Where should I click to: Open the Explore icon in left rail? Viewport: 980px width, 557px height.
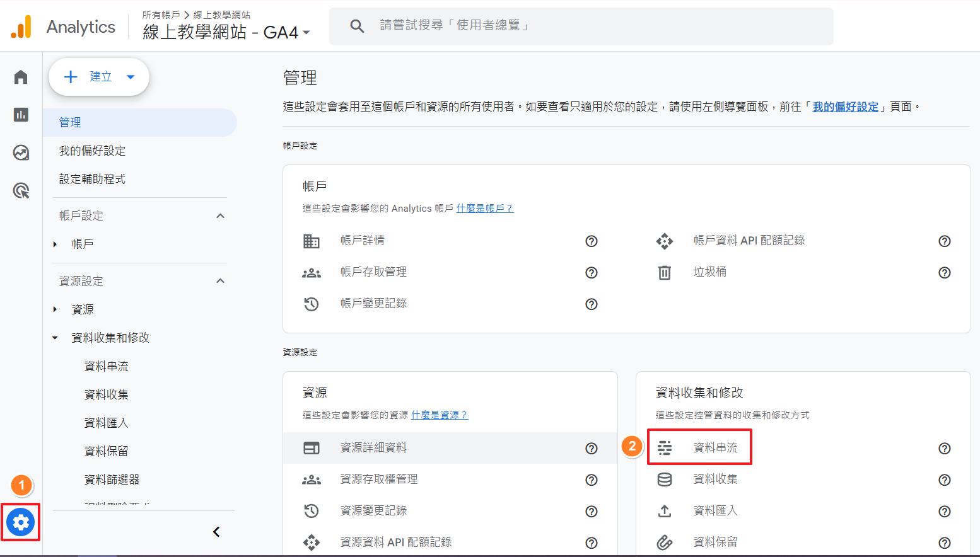[21, 152]
